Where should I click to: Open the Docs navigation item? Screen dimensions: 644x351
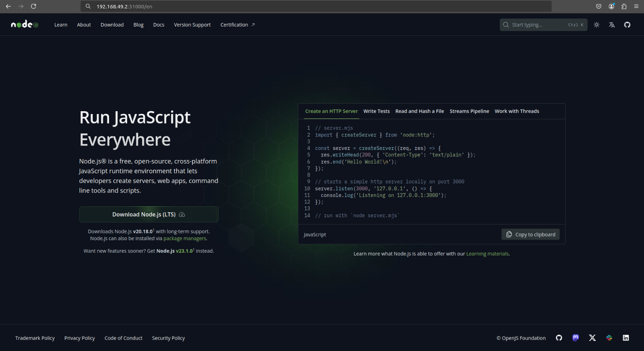(159, 25)
